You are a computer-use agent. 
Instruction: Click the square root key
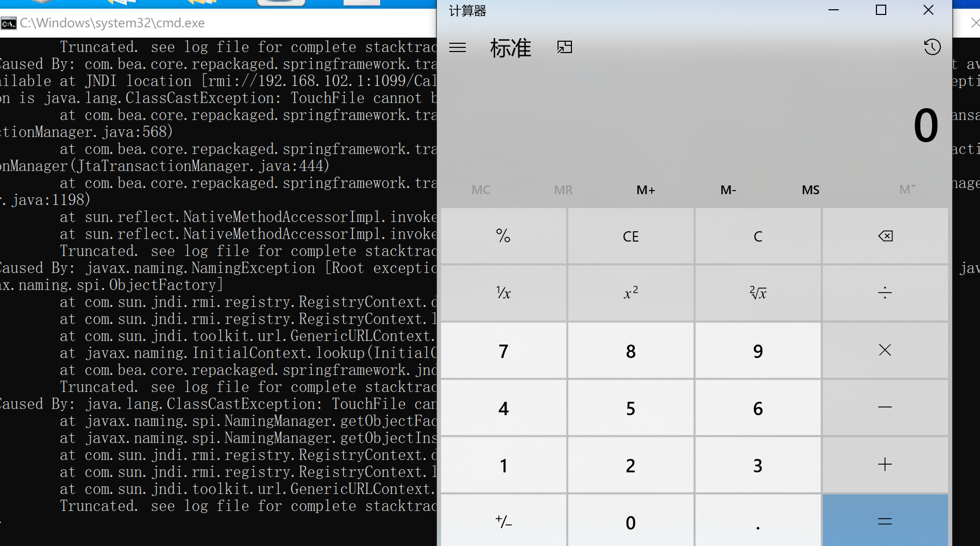[758, 293]
